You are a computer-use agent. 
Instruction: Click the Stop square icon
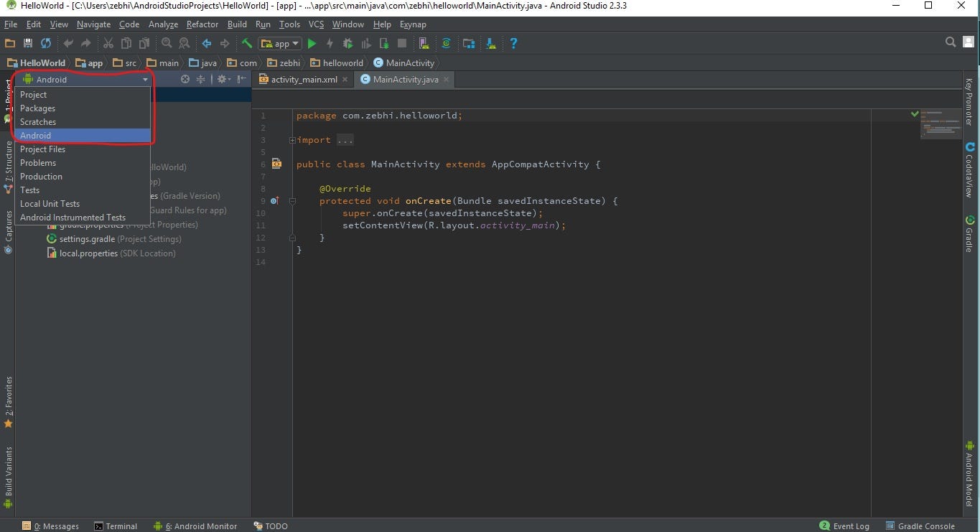point(402,43)
